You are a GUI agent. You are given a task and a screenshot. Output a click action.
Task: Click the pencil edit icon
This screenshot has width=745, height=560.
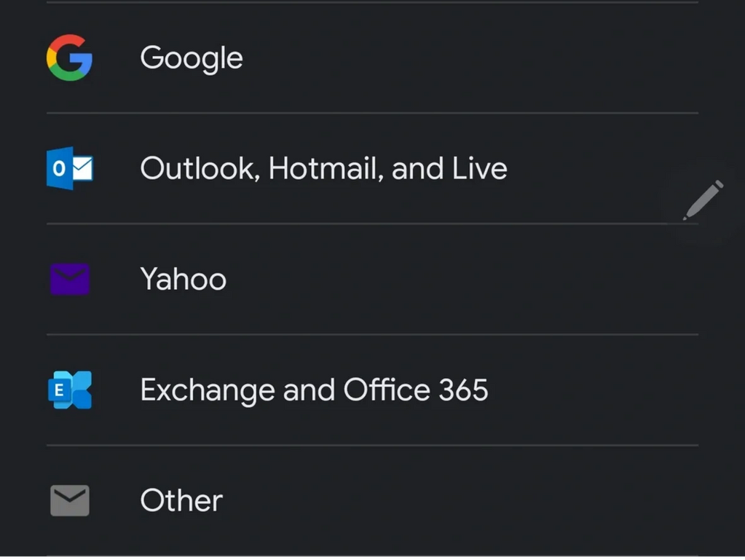pyautogui.click(x=703, y=200)
